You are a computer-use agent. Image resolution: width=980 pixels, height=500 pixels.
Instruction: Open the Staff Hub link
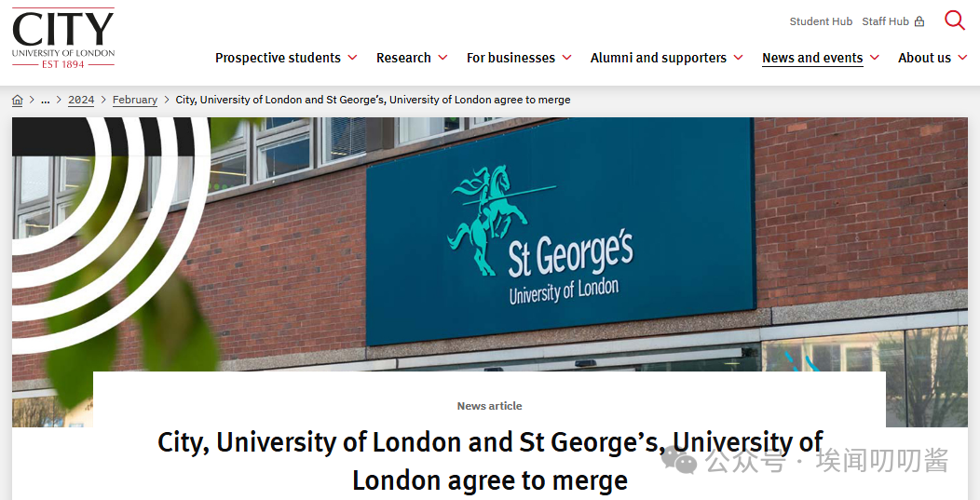tap(885, 21)
